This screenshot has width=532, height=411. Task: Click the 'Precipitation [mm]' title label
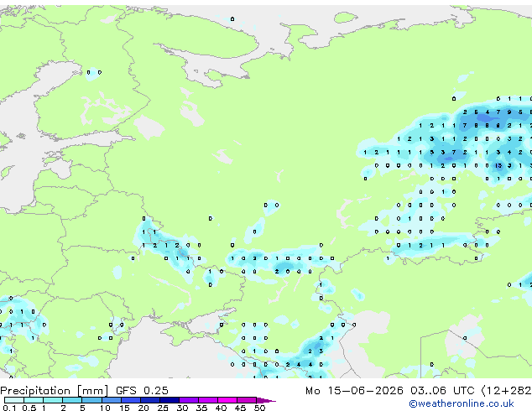[55, 391]
